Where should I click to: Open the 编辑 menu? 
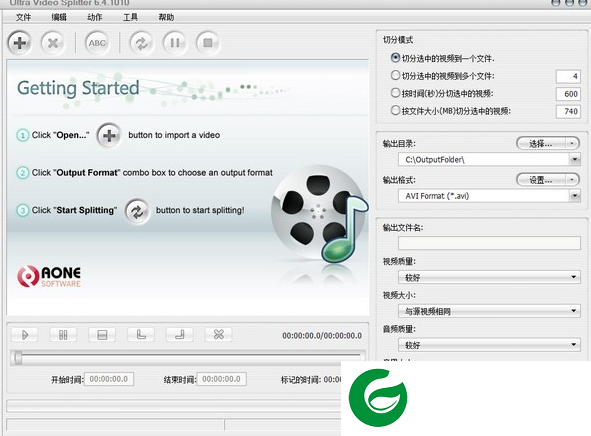(x=59, y=17)
